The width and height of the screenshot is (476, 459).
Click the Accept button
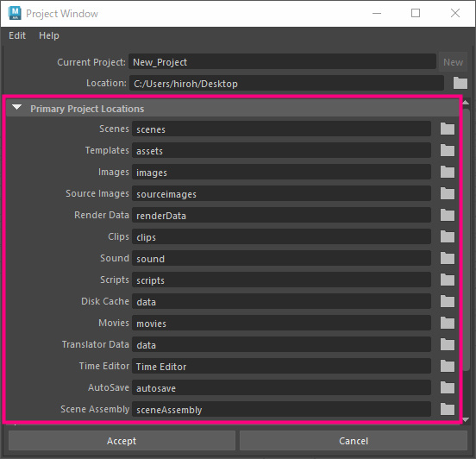point(122,441)
